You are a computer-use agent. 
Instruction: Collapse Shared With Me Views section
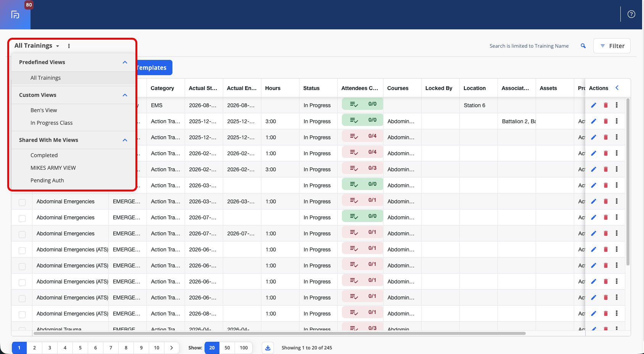pos(125,140)
